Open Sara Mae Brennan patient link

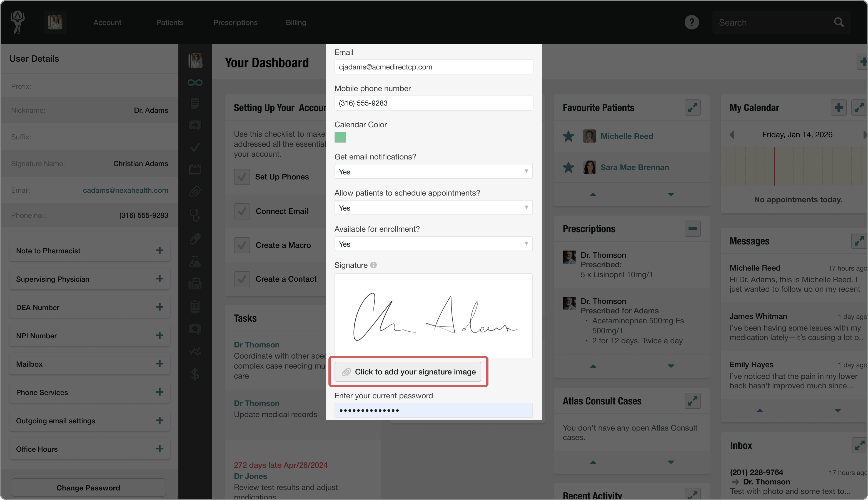pos(634,167)
